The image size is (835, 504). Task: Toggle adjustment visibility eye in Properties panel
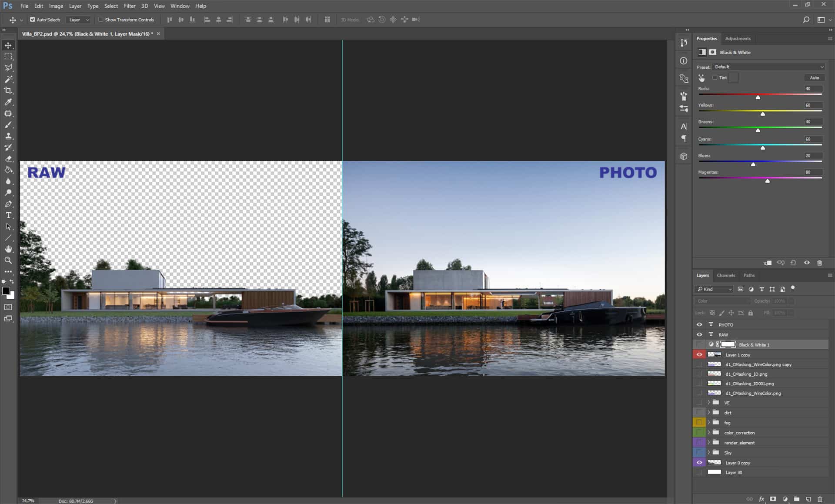click(x=807, y=263)
